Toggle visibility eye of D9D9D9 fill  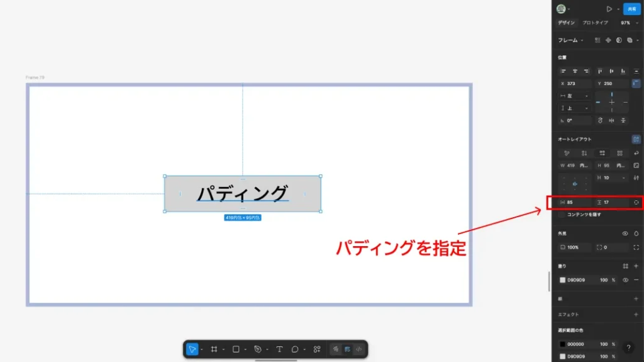click(625, 280)
